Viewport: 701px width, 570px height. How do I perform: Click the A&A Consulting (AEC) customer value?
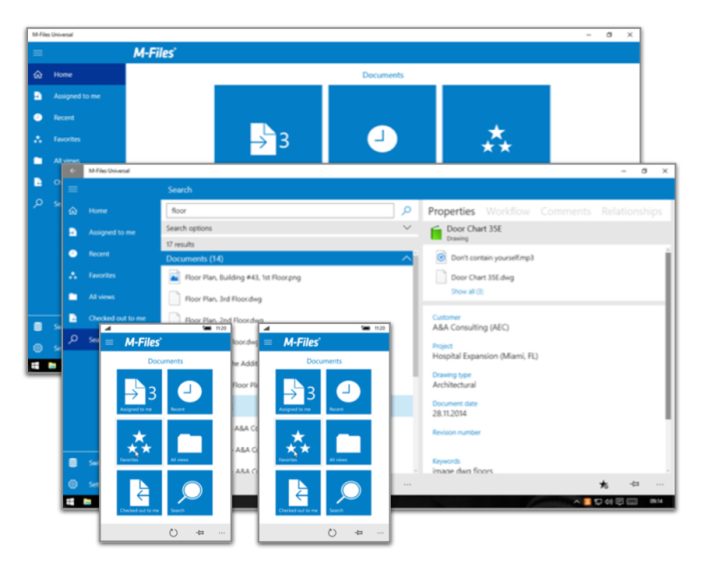click(x=470, y=327)
